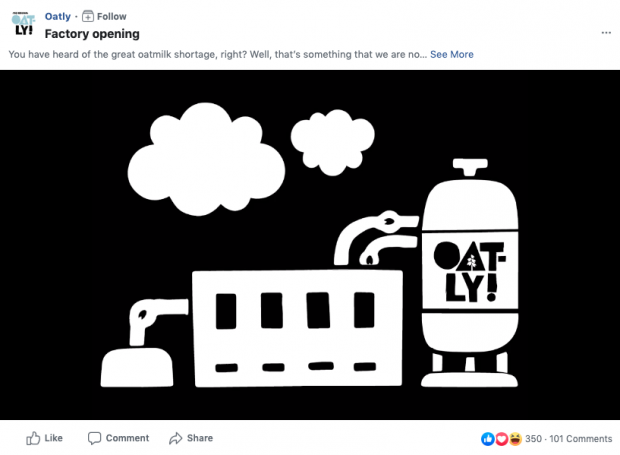This screenshot has height=455, width=620.
Task: Open the Oatly page name link
Action: [57, 17]
